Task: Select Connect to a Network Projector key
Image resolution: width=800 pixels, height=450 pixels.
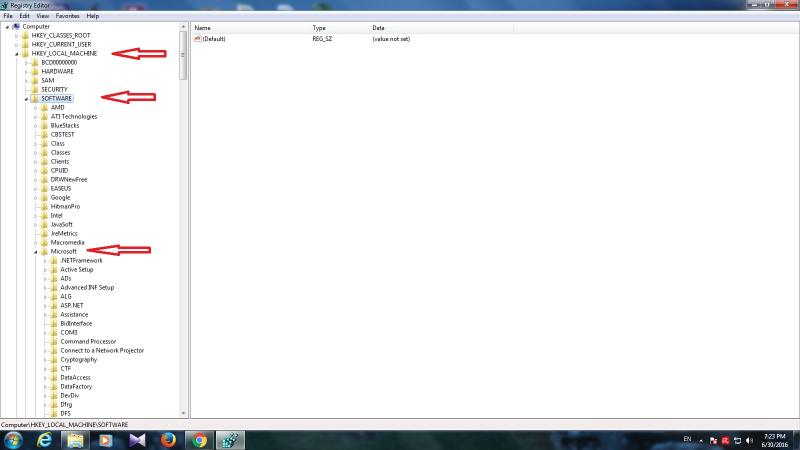Action: (102, 351)
